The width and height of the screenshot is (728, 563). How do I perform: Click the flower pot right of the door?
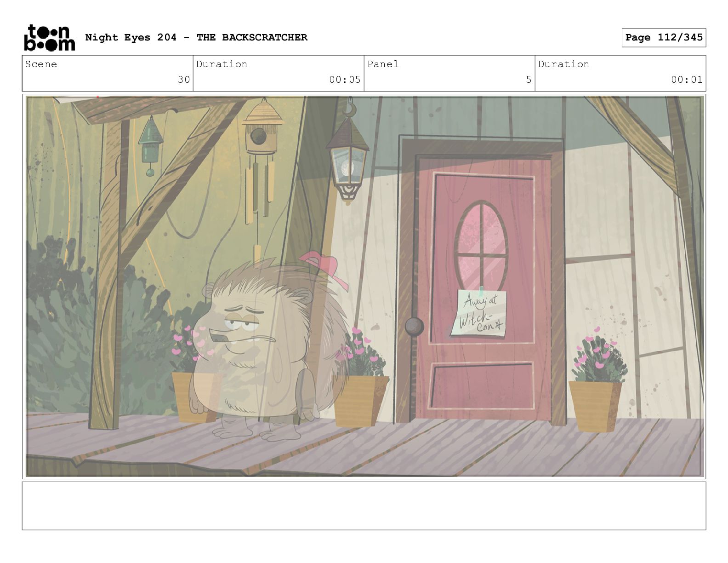(x=597, y=380)
